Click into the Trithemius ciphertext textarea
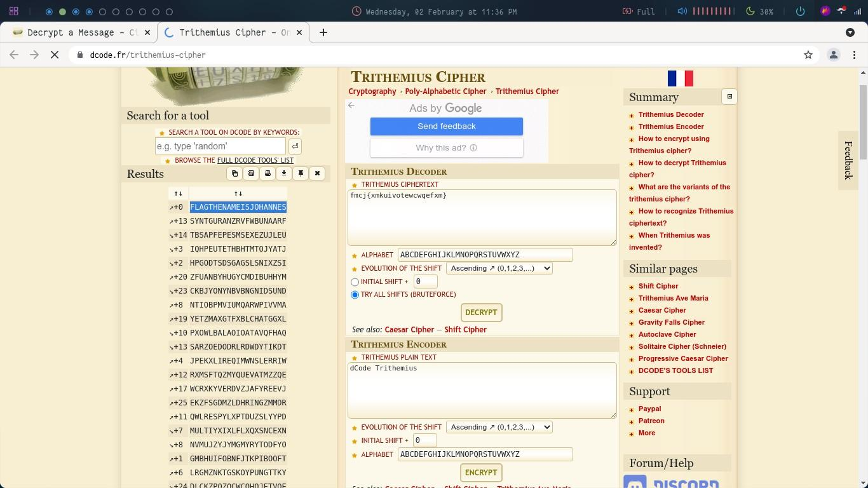The height and width of the screenshot is (488, 868). [x=482, y=217]
